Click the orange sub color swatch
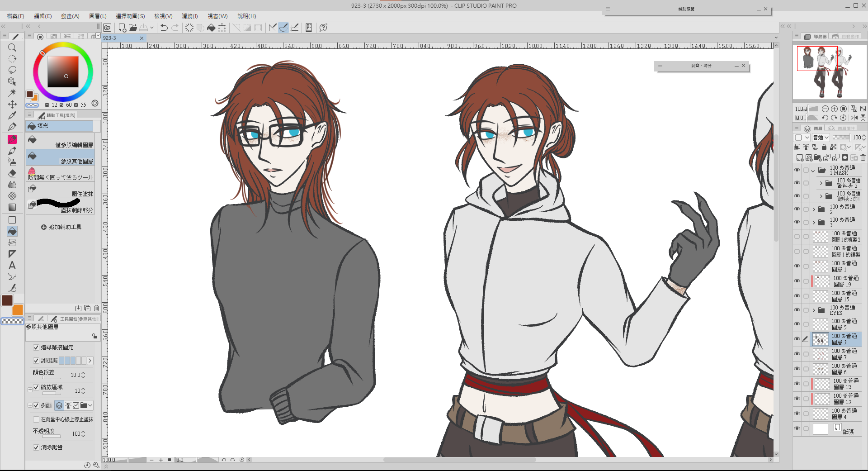 point(18,310)
